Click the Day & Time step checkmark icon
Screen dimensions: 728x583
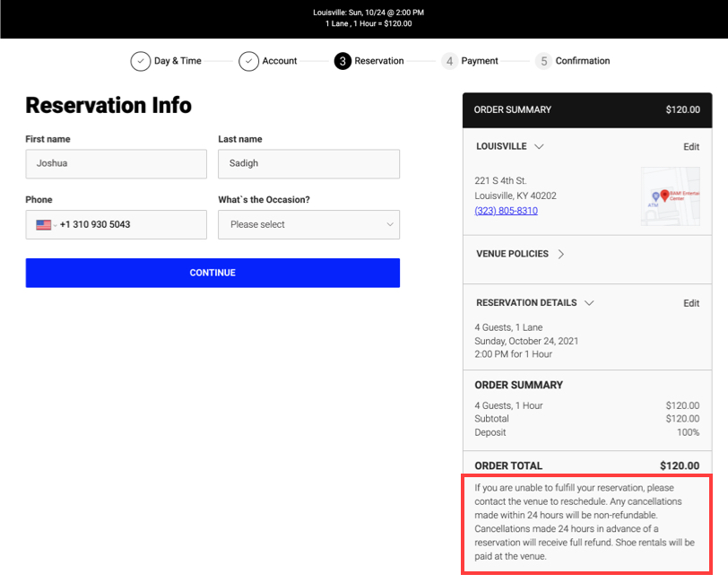141,61
